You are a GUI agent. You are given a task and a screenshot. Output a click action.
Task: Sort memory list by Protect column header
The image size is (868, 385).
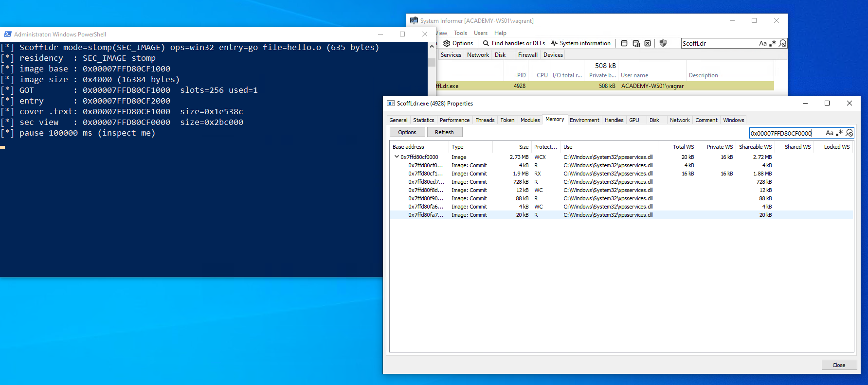(546, 147)
